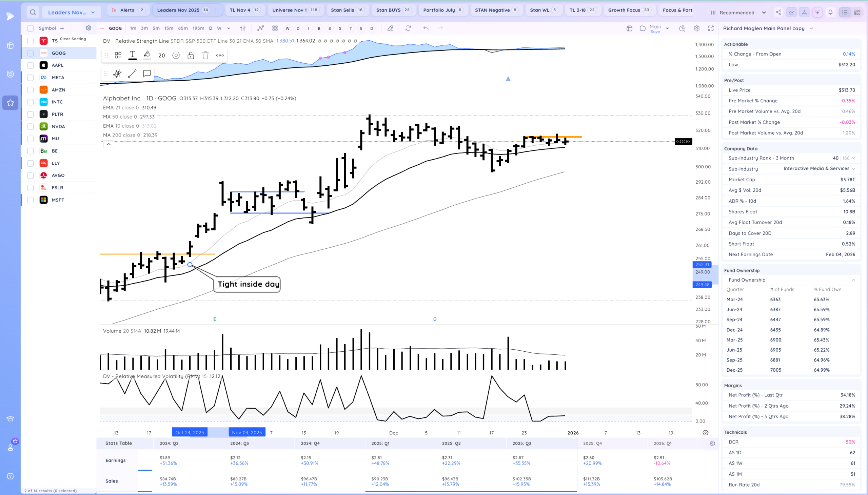Open the bar chart style icon

point(243,28)
